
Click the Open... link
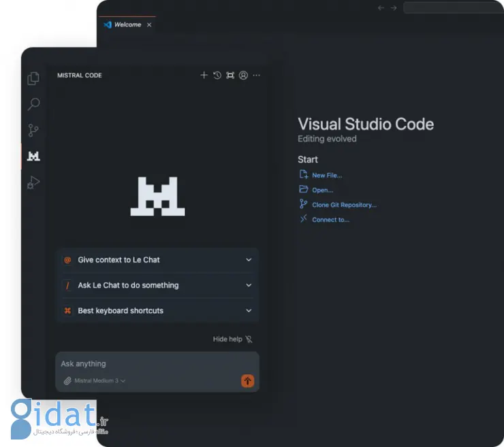click(x=322, y=190)
